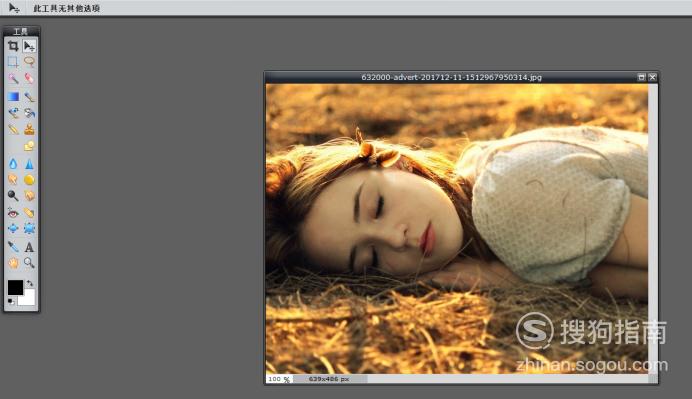Select the Zoom magnifier tool

pos(29,263)
